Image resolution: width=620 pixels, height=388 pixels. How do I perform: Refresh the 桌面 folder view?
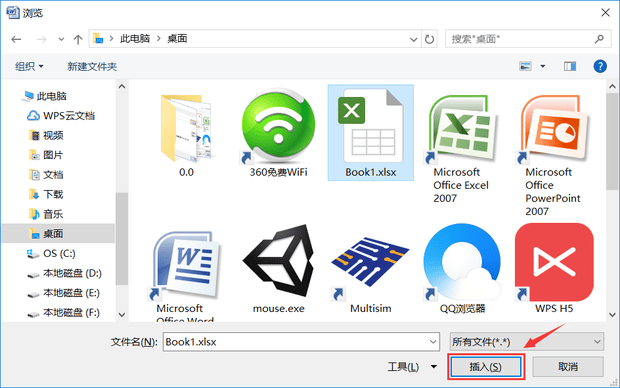[429, 39]
